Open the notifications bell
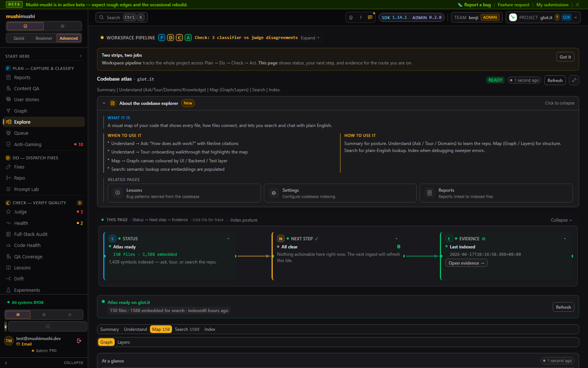 point(351,17)
